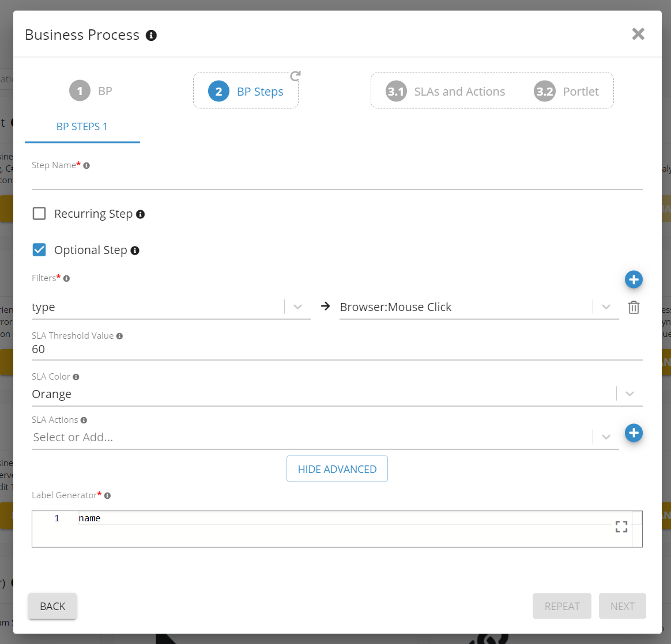Viewport: 671px width, 644px height.
Task: Expand Label Generator editor to fullscreen
Action: (621, 526)
